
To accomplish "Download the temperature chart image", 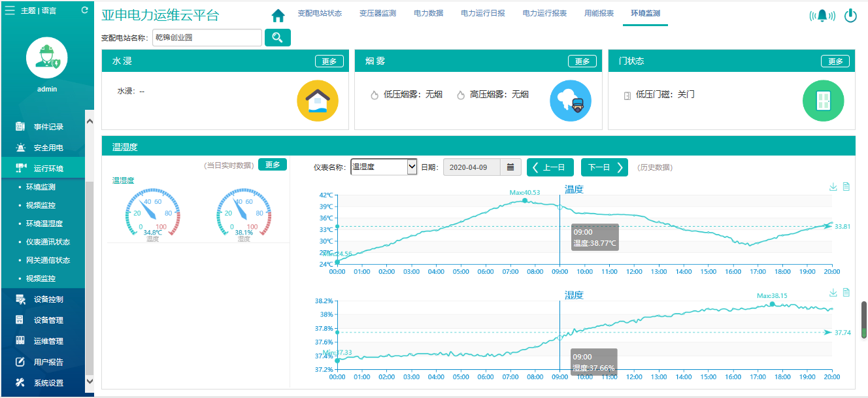I will 833,187.
